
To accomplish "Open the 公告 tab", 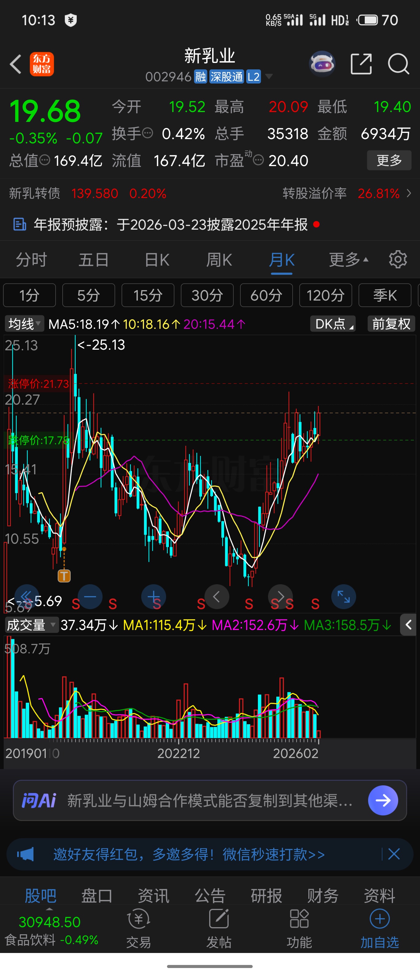I will (210, 896).
